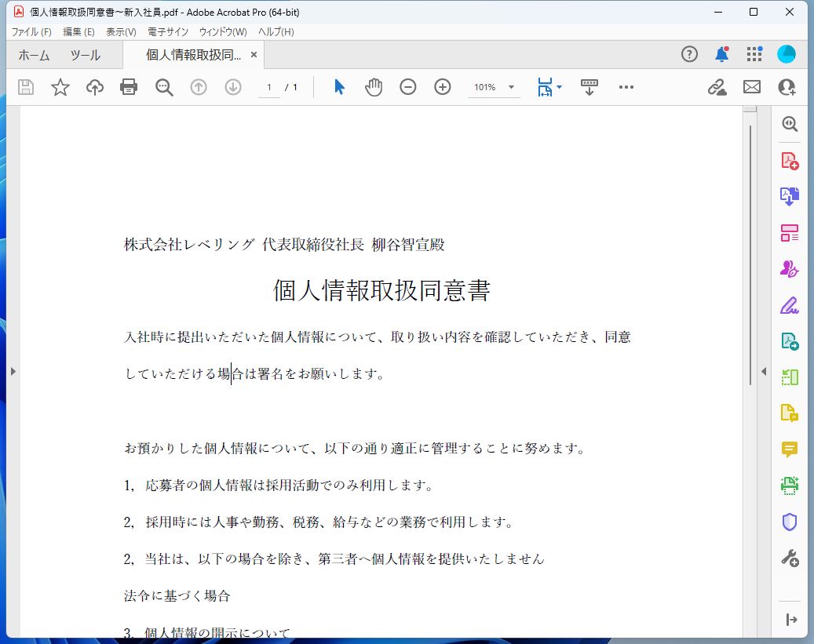Image resolution: width=814 pixels, height=644 pixels.
Task: Open the Organize Pages tool
Action: click(790, 231)
